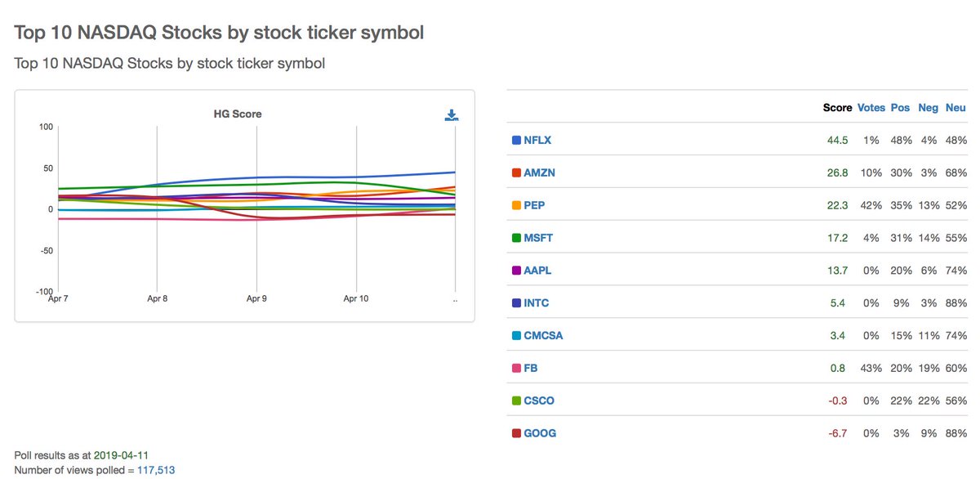This screenshot has width=980, height=479.
Task: Open the FB ticker link
Action: coord(532,368)
